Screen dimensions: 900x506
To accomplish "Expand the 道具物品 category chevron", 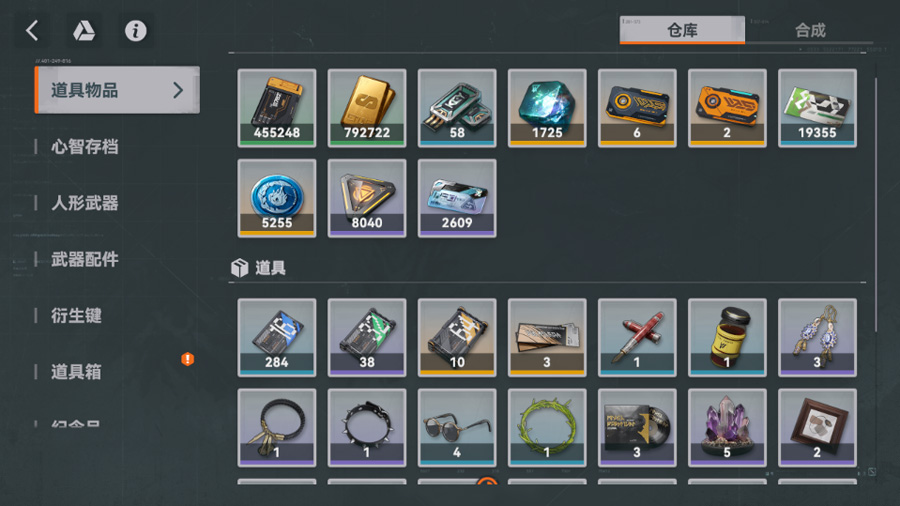I will pyautogui.click(x=178, y=90).
